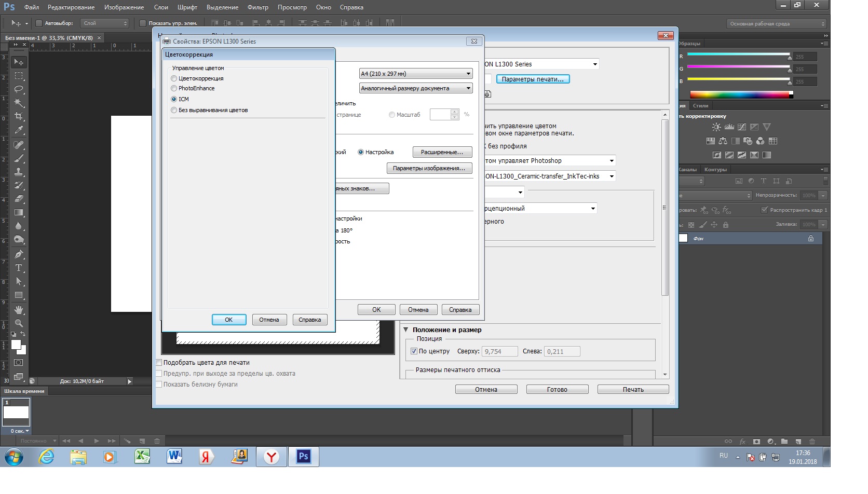This screenshot has height=494, width=868.
Task: Switch to the Контуры tab
Action: [715, 170]
